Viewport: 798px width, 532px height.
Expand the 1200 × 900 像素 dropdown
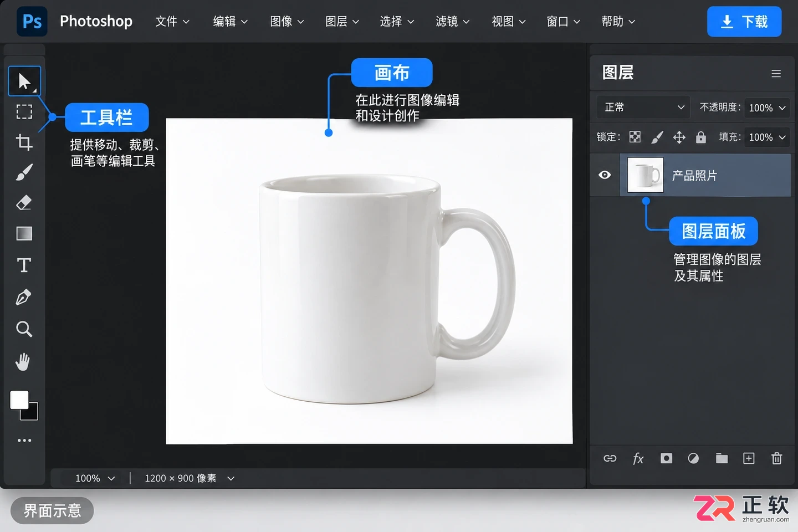(190, 478)
